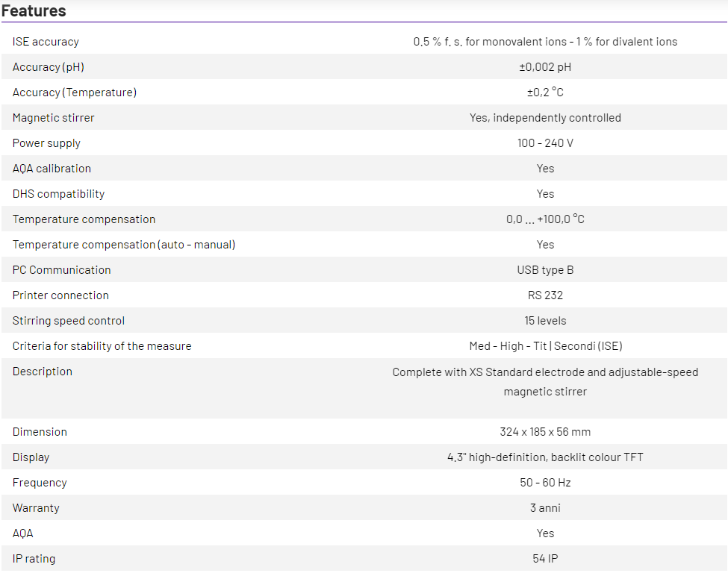Click the AQA calibration row label

52,169
